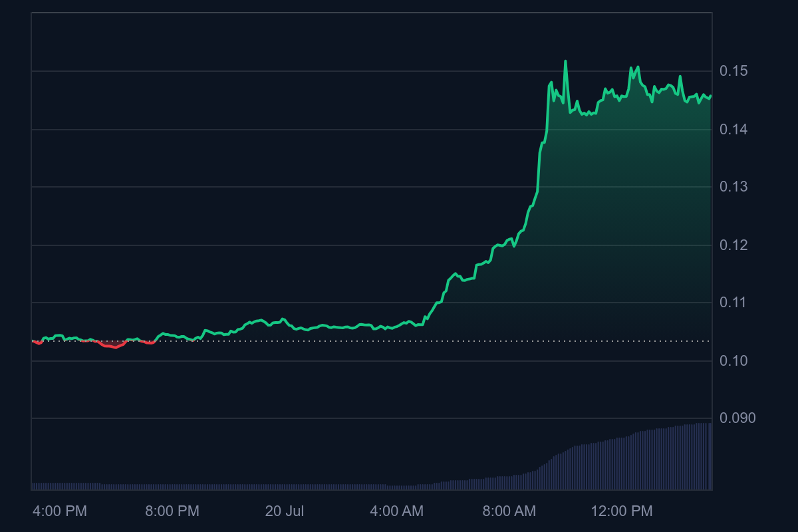Select the 0.13 price axis label
Image resolution: width=798 pixels, height=532 pixels.
(x=733, y=187)
